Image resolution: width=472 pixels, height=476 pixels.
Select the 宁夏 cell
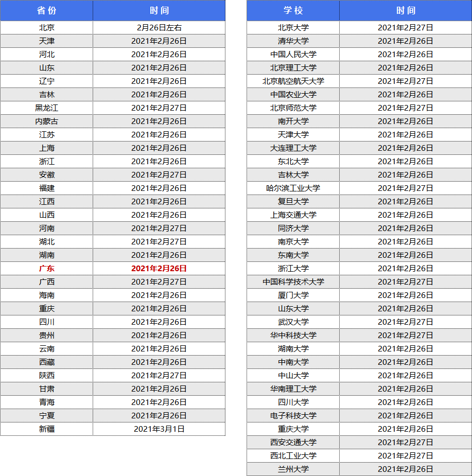pyautogui.click(x=46, y=415)
